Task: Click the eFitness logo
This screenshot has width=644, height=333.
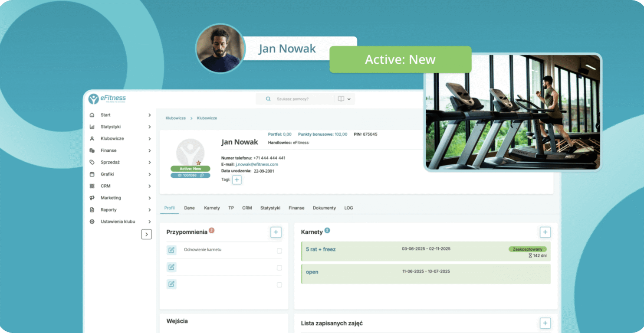Action: pyautogui.click(x=107, y=99)
